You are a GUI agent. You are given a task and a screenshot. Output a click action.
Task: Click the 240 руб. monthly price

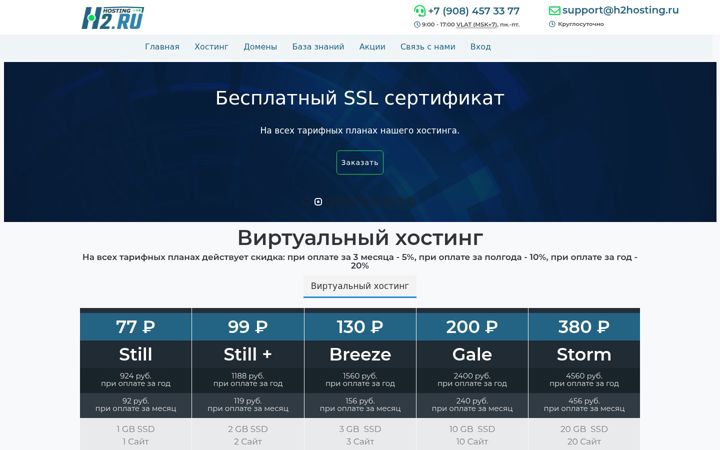tap(472, 400)
